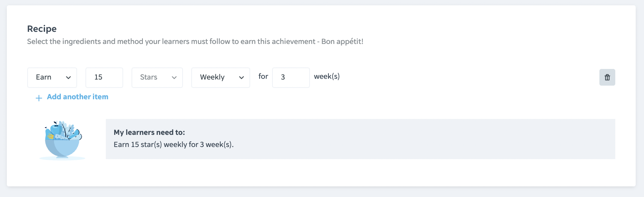Click the chevron arrow in Earn dropdown
The height and width of the screenshot is (197, 644).
[68, 78]
